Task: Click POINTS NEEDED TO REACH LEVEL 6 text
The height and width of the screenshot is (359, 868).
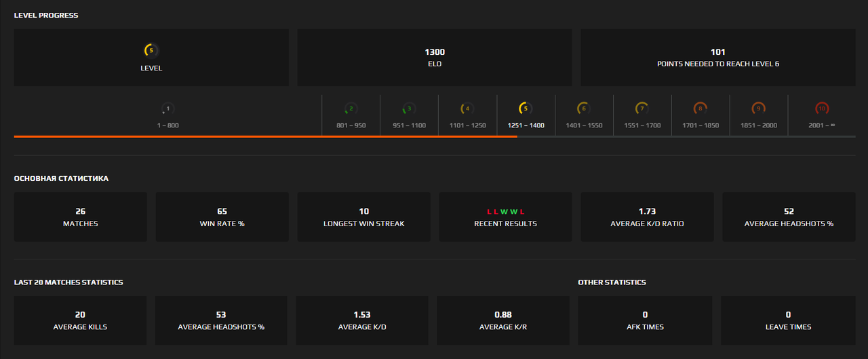Action: click(718, 64)
